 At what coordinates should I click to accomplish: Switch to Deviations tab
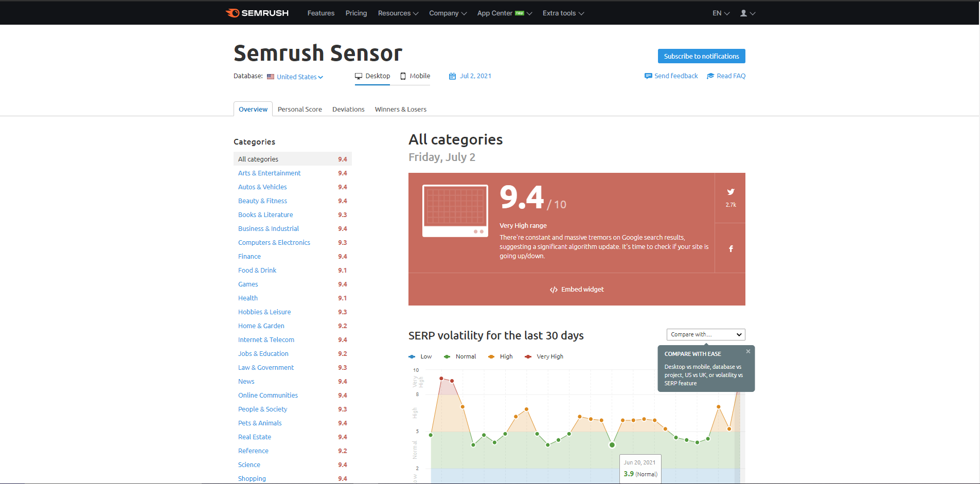click(348, 109)
